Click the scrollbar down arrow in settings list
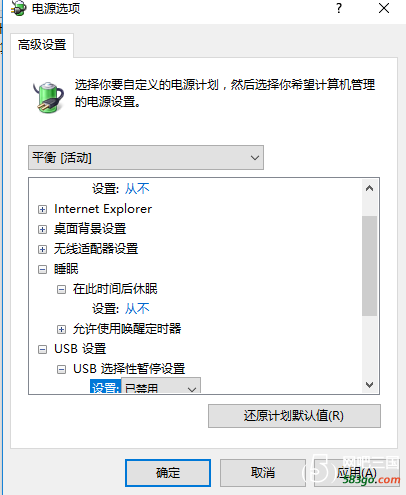The width and height of the screenshot is (406, 495). click(369, 385)
